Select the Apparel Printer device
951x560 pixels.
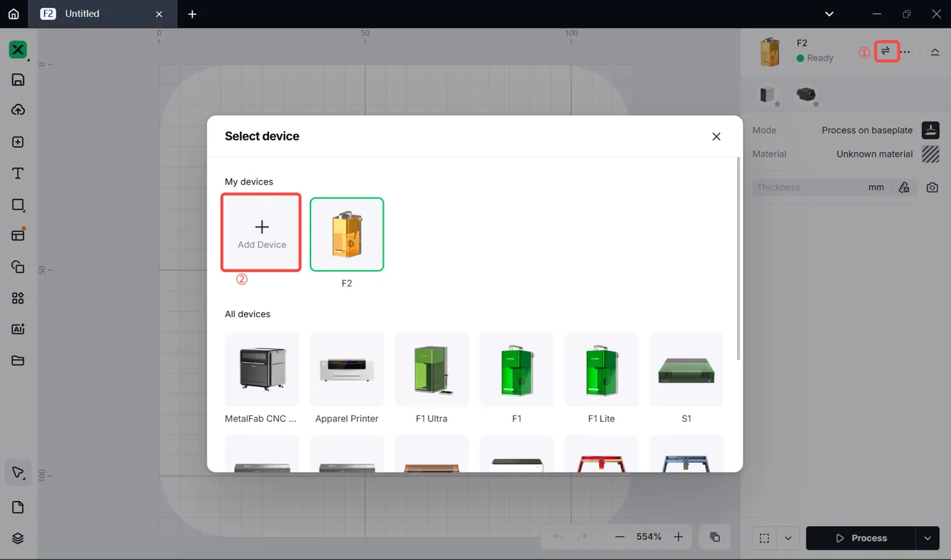[x=347, y=370]
